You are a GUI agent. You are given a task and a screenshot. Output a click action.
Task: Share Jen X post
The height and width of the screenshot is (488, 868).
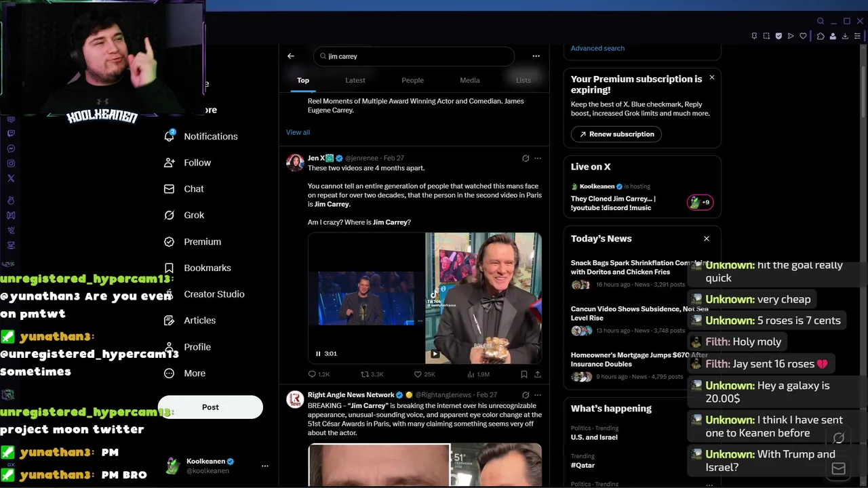538,374
